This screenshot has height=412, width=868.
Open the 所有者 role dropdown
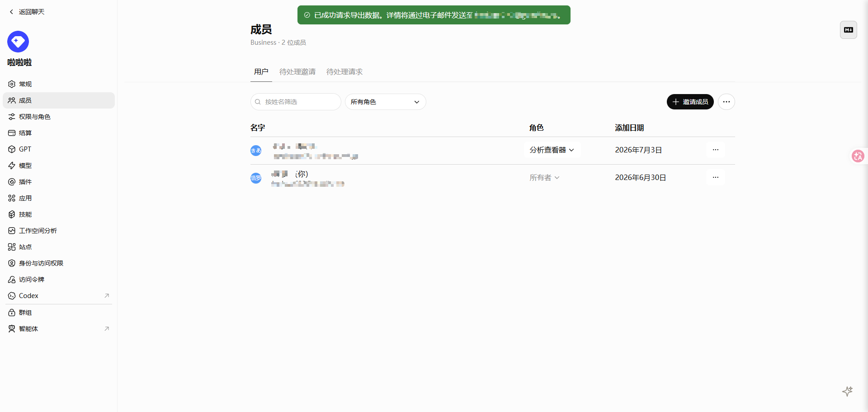[x=545, y=178]
